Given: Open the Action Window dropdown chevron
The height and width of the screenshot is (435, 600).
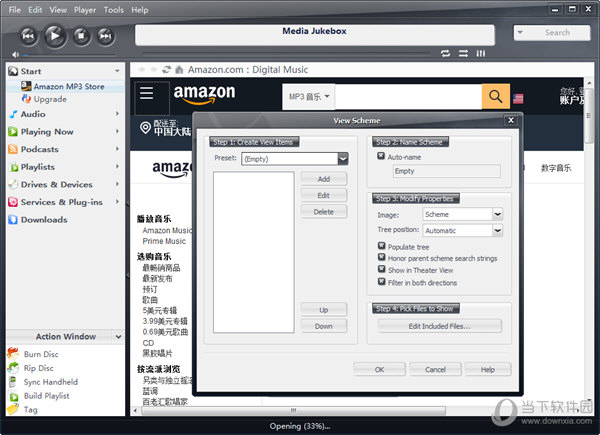Looking at the screenshot, I should pos(118,337).
